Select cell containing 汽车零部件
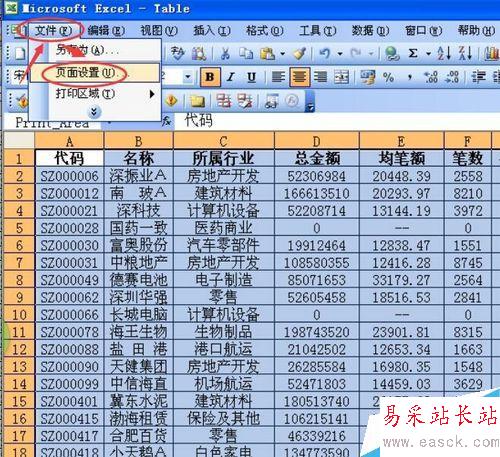Viewport: 500px width, 457px height. click(x=223, y=245)
